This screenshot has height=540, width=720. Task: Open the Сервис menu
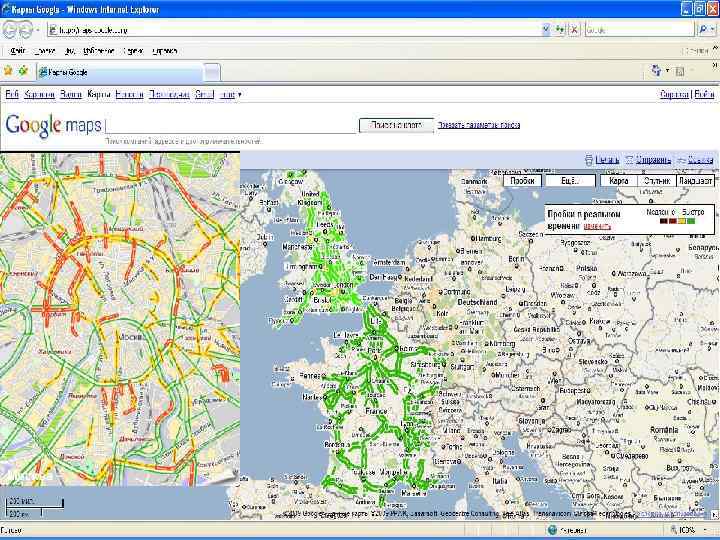coord(133,51)
